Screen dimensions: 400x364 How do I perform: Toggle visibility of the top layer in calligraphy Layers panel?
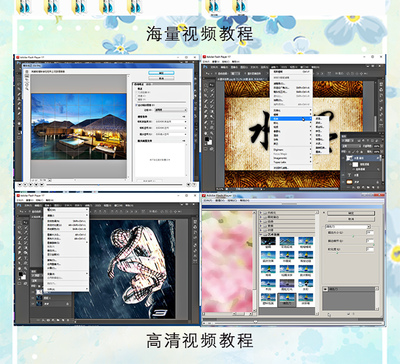point(343,158)
